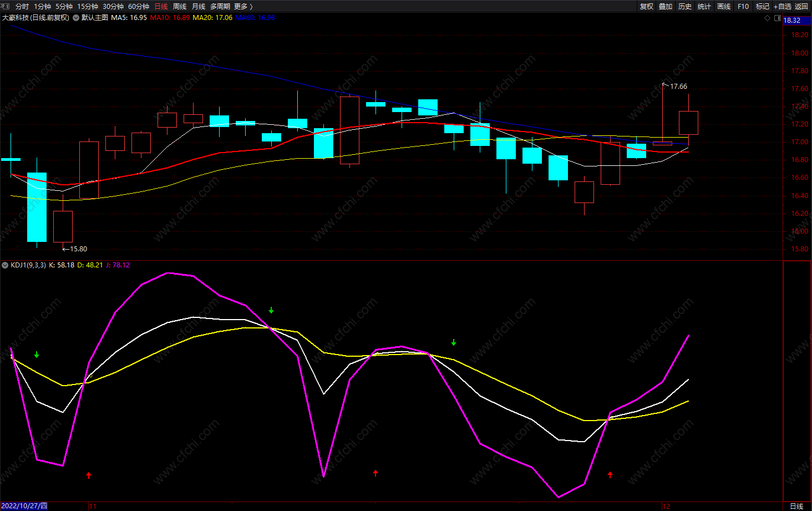Expand the KDJ1 indicator dropdown
812x511 pixels.
coord(5,265)
